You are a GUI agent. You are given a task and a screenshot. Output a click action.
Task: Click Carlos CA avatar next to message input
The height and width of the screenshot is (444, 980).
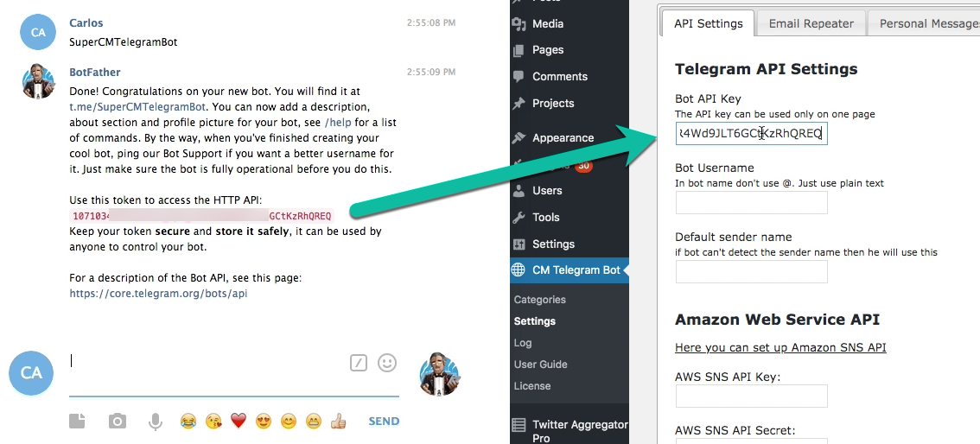click(x=31, y=373)
